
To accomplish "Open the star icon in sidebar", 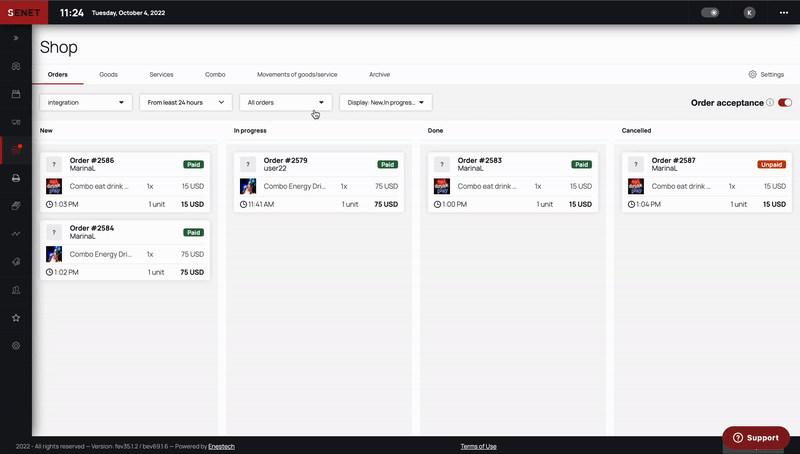I will click(x=16, y=318).
